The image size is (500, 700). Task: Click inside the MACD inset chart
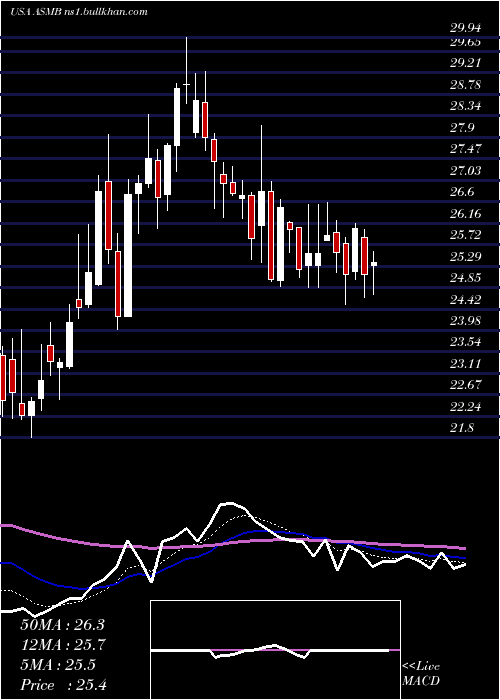pos(275,650)
